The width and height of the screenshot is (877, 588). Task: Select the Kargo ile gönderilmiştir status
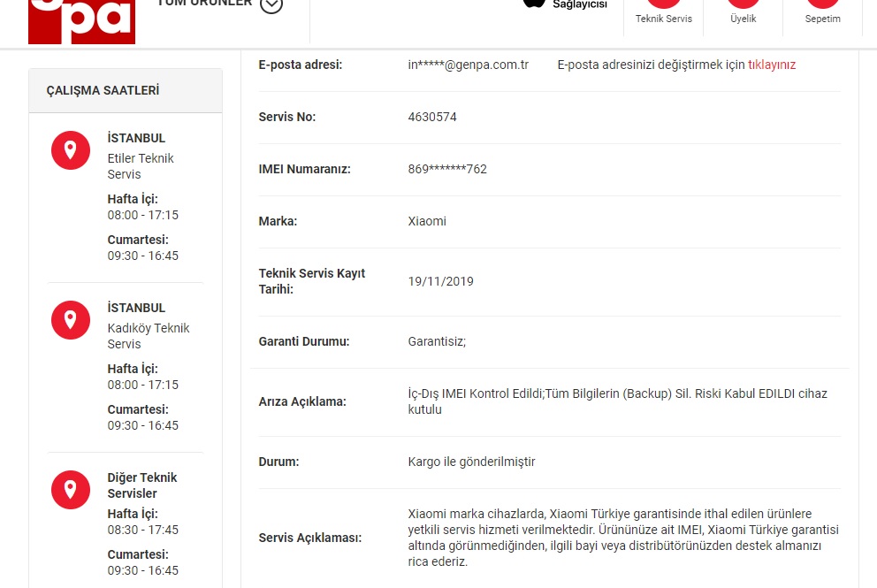tap(471, 462)
